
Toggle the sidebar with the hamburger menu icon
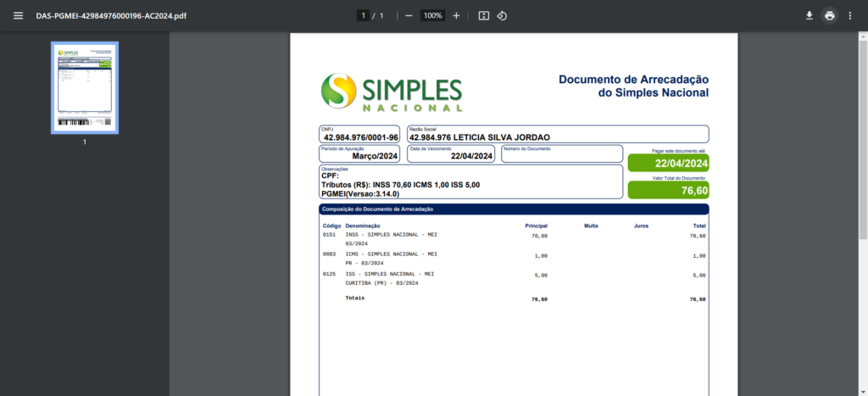click(x=18, y=15)
